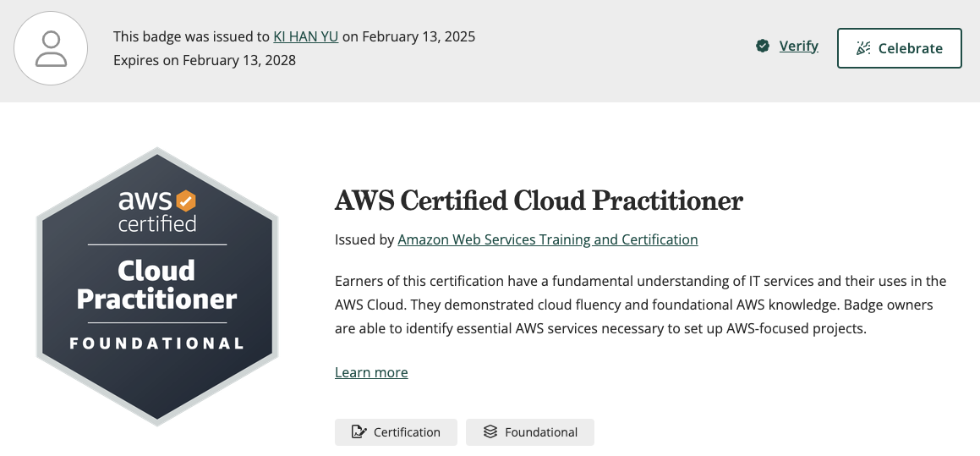Screen dimensions: 980x456
Task: Open KI HAN YU's profile link
Action: coord(305,36)
